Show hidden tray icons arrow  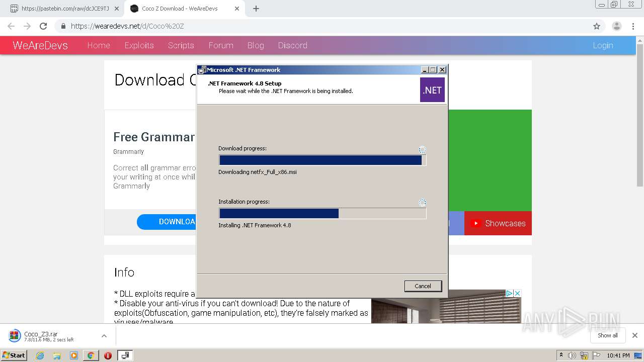[x=561, y=355]
